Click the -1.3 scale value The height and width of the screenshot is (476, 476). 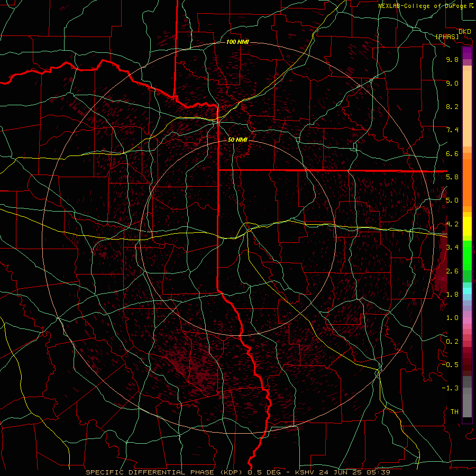click(450, 388)
